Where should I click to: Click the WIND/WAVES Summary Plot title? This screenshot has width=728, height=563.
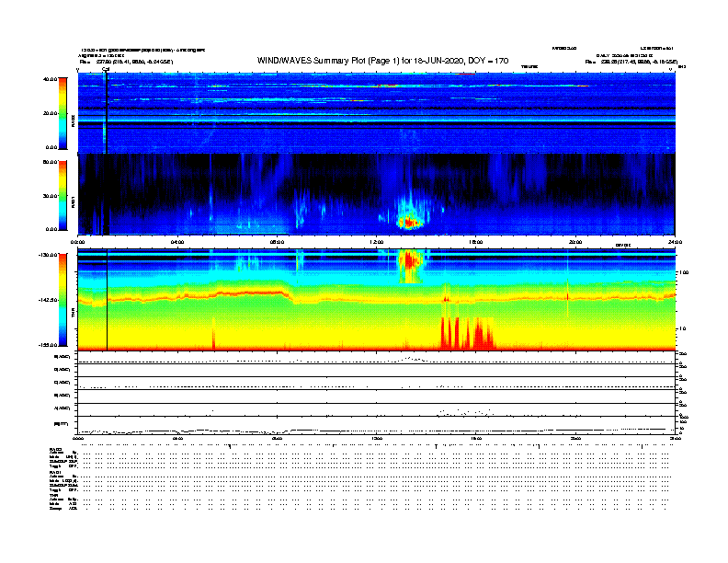(382, 61)
